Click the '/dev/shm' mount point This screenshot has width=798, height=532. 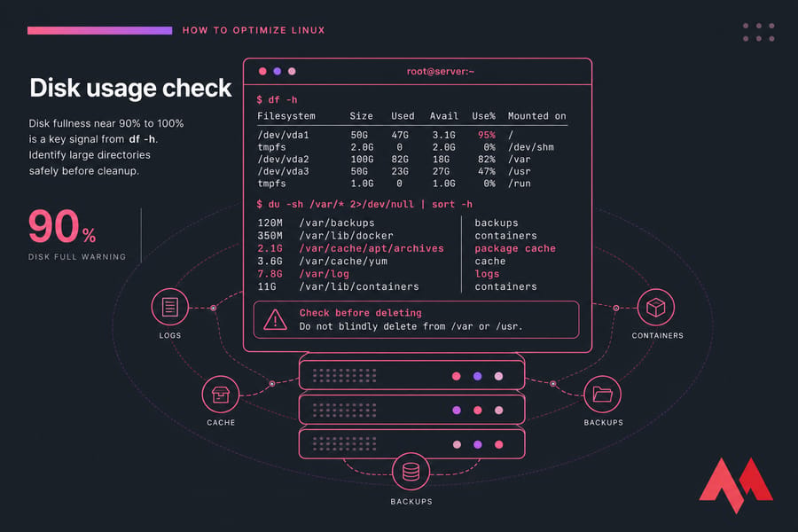(x=531, y=147)
